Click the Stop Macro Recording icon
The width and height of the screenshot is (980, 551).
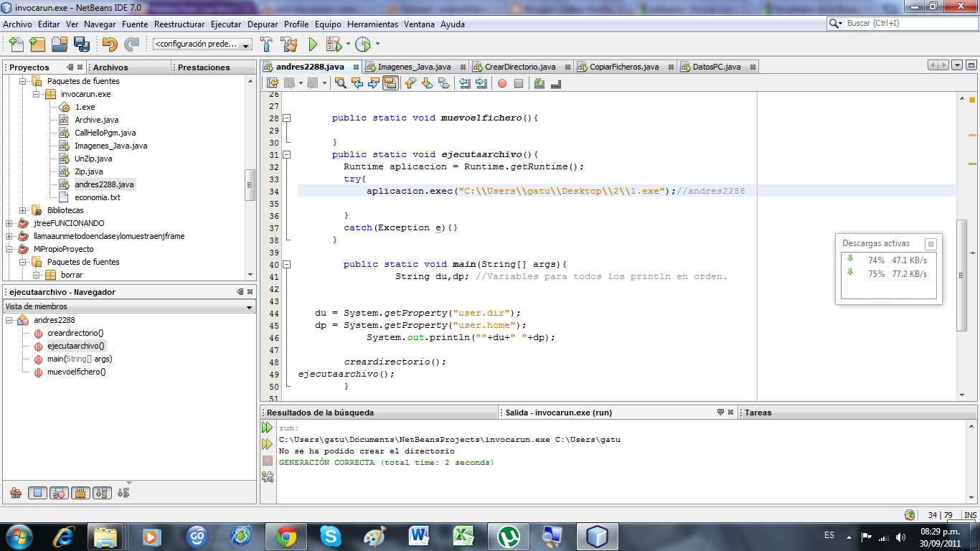pyautogui.click(x=519, y=83)
